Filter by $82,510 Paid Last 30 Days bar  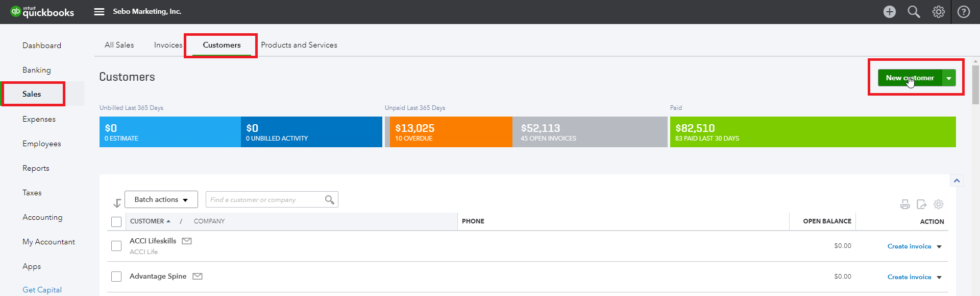click(813, 132)
